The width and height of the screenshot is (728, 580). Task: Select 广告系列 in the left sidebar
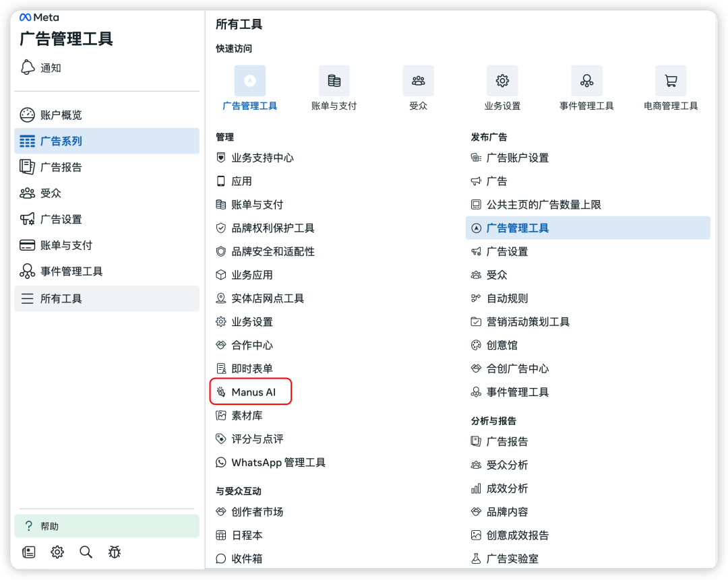[107, 141]
